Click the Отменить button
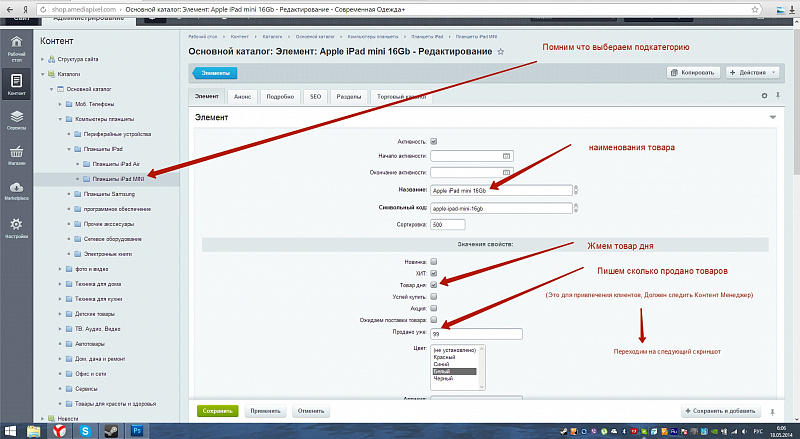This screenshot has height=439, width=800. (311, 411)
